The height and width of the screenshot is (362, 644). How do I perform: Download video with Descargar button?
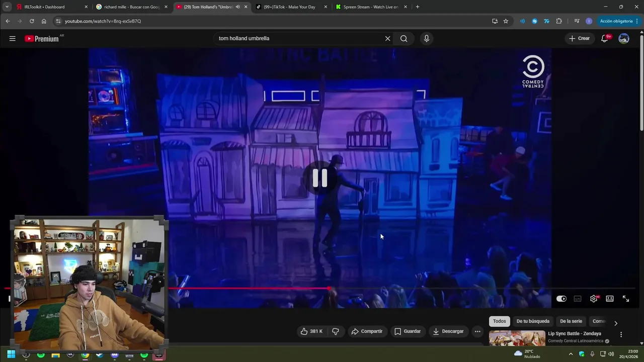(448, 331)
